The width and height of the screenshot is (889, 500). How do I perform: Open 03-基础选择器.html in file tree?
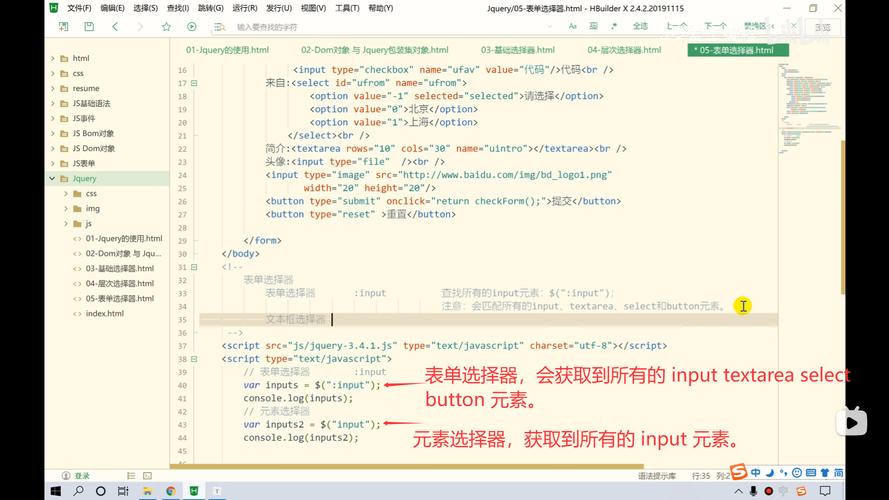pyautogui.click(x=120, y=269)
